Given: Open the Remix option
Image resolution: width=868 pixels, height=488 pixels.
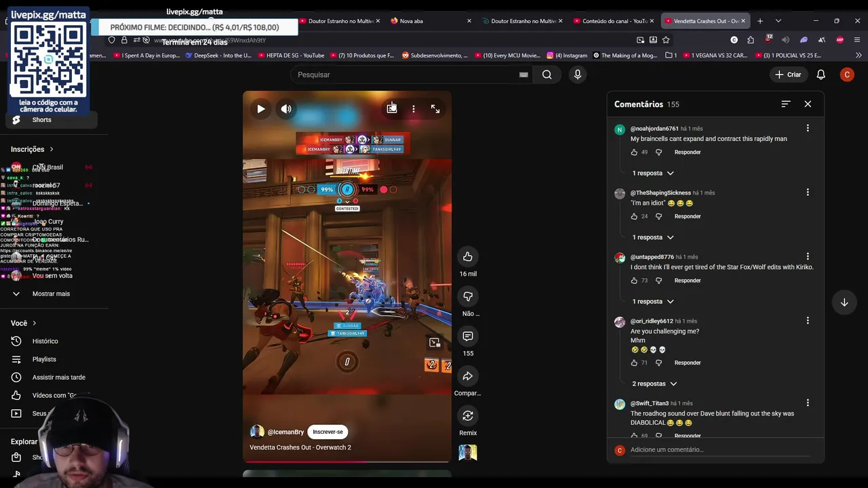Looking at the screenshot, I should coord(468,415).
